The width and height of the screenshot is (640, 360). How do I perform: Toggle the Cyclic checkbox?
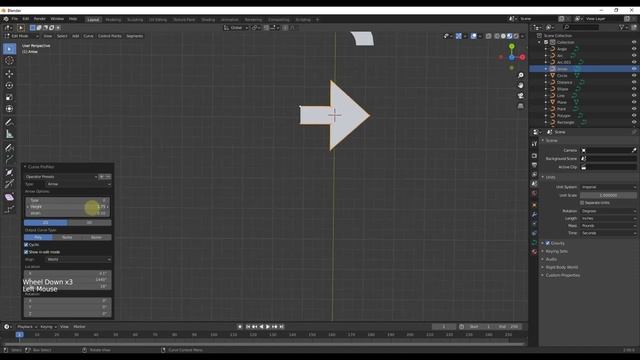[26, 245]
